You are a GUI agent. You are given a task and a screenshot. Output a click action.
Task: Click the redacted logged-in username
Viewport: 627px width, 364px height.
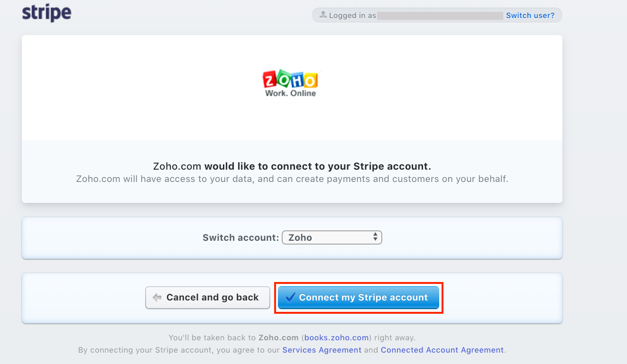[440, 16]
